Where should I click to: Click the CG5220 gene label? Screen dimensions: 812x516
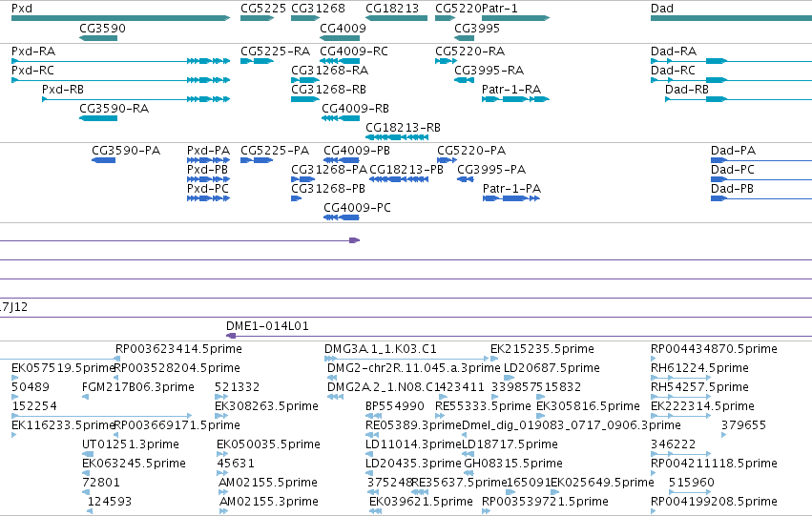[x=458, y=9]
